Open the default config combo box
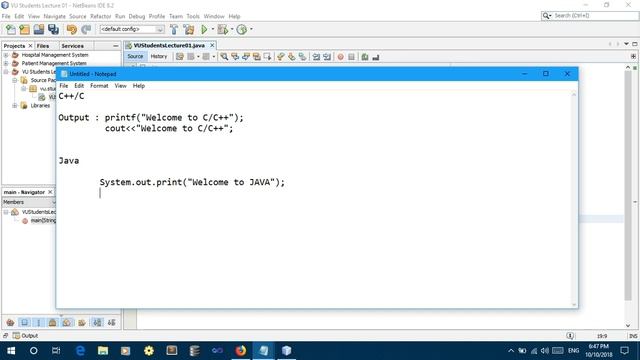Image resolution: width=640 pixels, height=360 pixels. pyautogui.click(x=132, y=29)
